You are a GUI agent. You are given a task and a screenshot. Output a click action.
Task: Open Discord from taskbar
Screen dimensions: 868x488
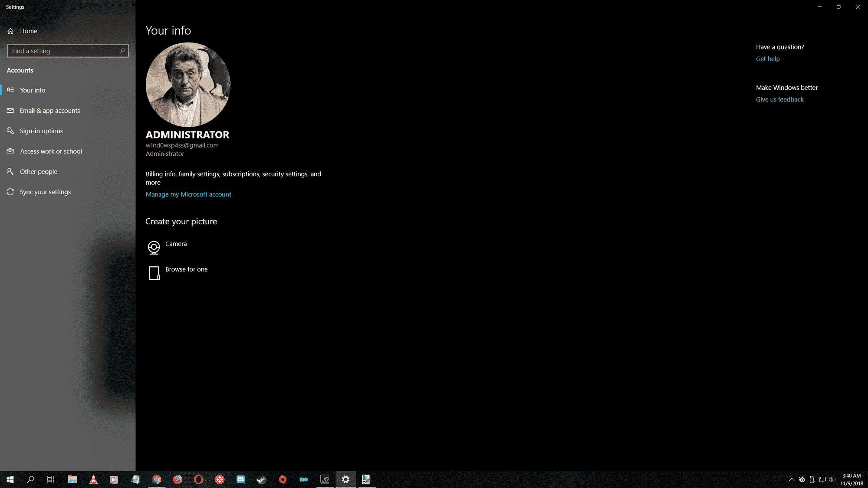pyautogui.click(x=240, y=479)
